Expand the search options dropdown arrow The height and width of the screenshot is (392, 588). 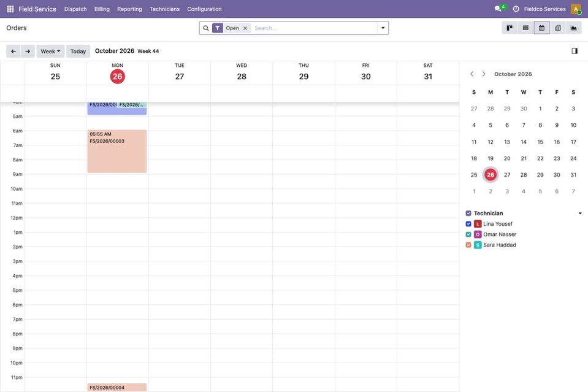tap(383, 28)
